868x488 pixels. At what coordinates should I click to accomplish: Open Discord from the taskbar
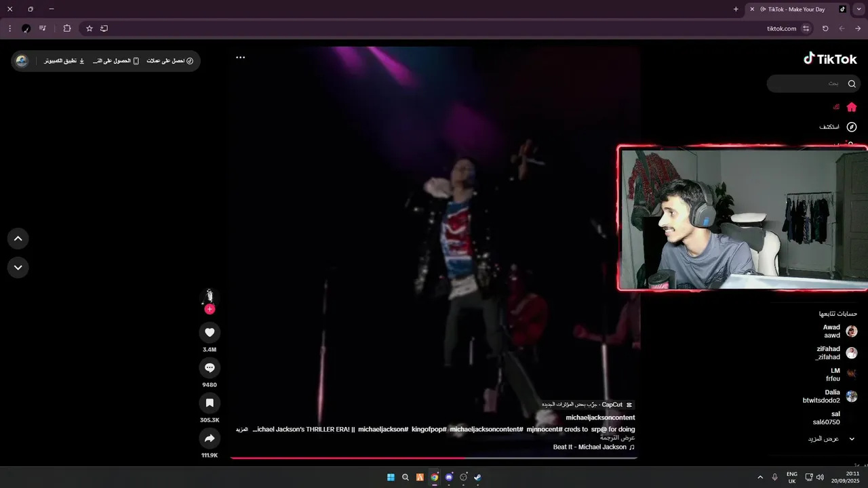[x=449, y=477]
